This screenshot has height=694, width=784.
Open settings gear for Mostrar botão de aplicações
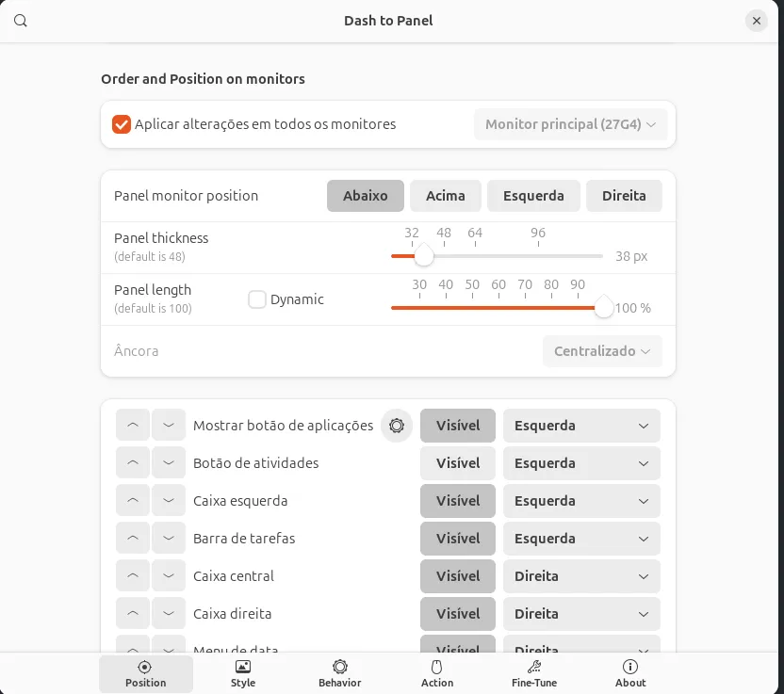(x=397, y=426)
